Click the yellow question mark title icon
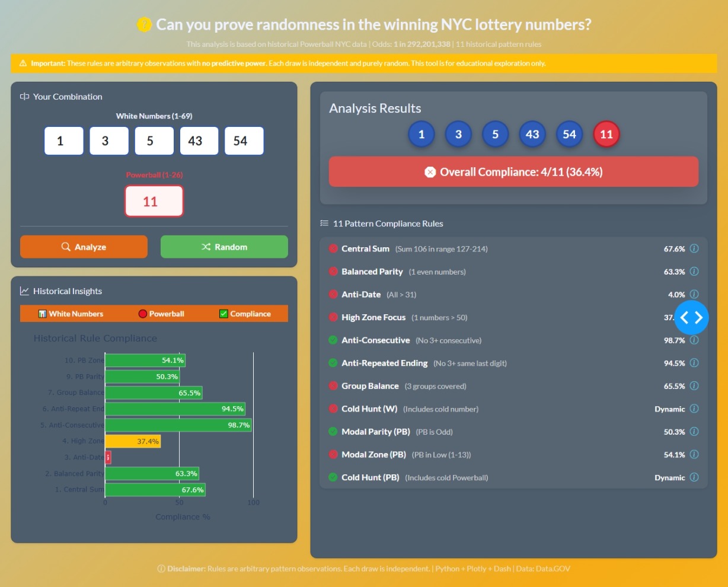 144,24
